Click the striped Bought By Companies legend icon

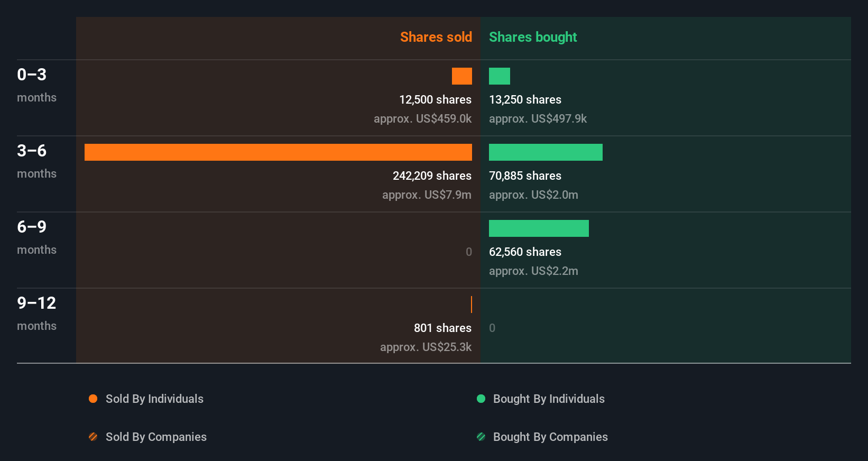(x=481, y=437)
